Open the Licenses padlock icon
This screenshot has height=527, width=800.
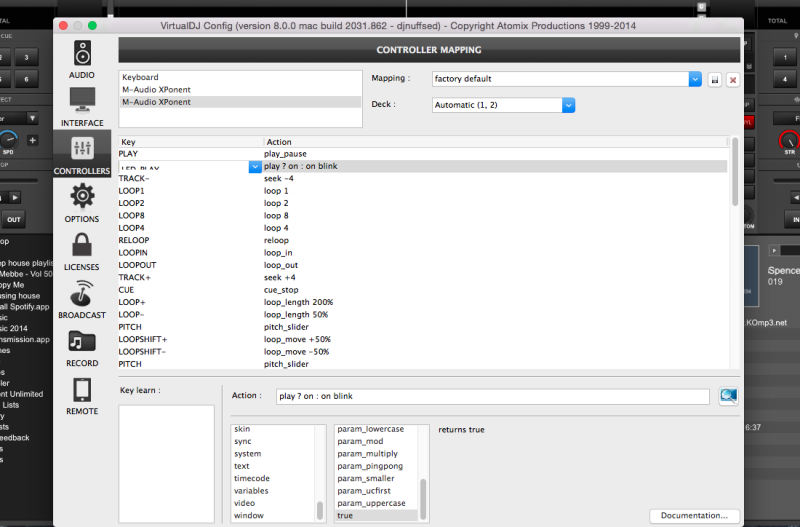coord(82,245)
